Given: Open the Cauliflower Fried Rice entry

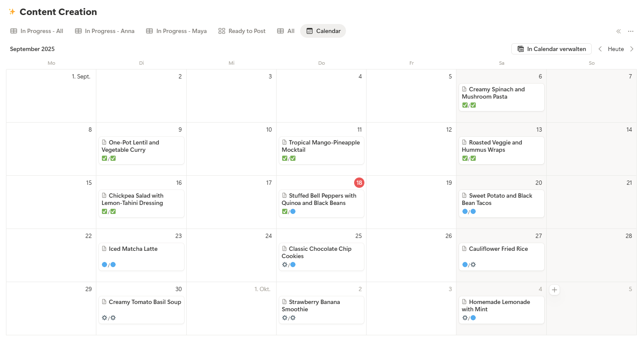Looking at the screenshot, I should [498, 249].
